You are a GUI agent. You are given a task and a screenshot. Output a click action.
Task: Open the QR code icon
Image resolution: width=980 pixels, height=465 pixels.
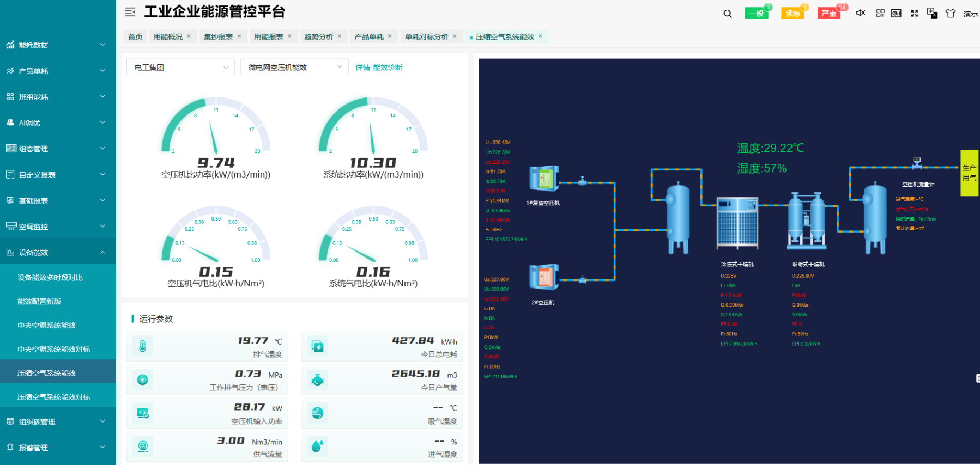coord(880,13)
